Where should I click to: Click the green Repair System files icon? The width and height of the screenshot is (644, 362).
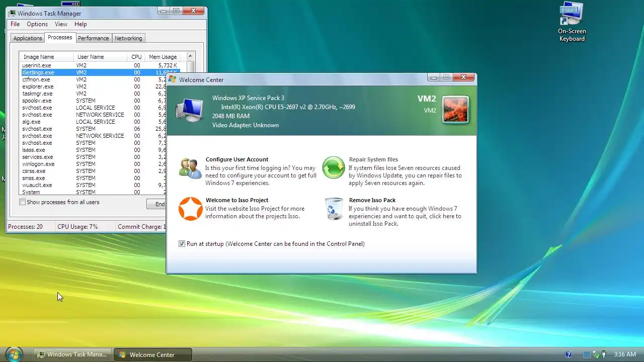click(333, 167)
